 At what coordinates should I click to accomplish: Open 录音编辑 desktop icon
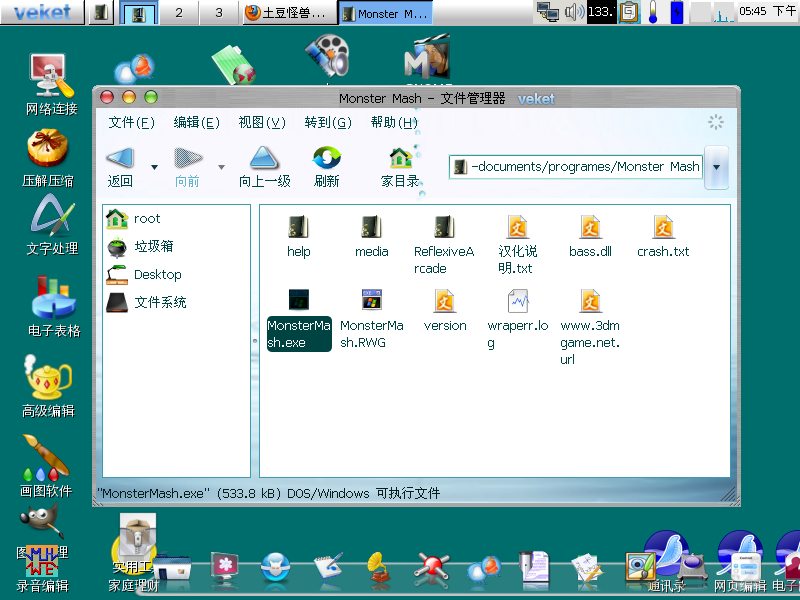pyautogui.click(x=42, y=569)
